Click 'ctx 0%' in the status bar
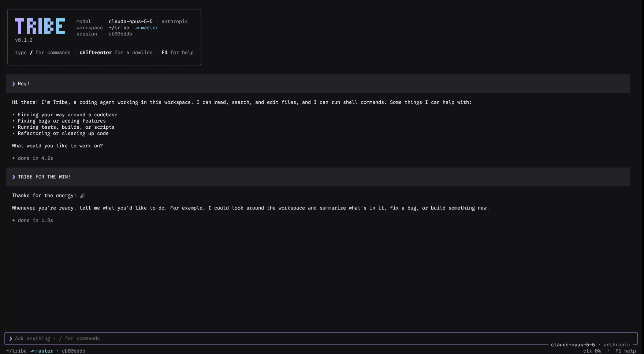This screenshot has height=354, width=644. pos(592,351)
